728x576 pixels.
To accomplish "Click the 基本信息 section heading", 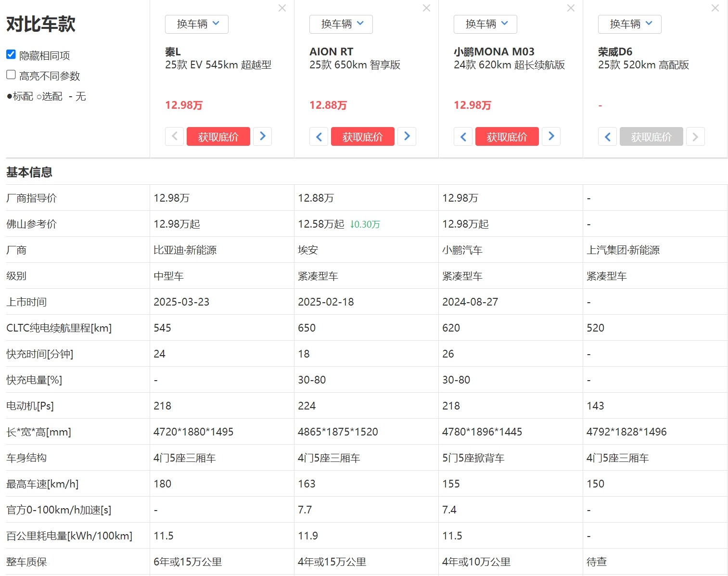I will 29,172.
